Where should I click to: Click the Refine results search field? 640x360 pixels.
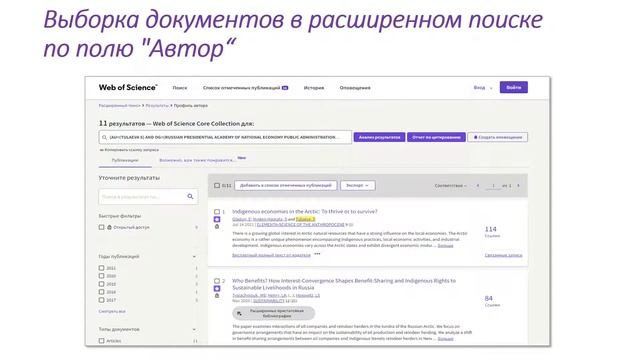(148, 197)
